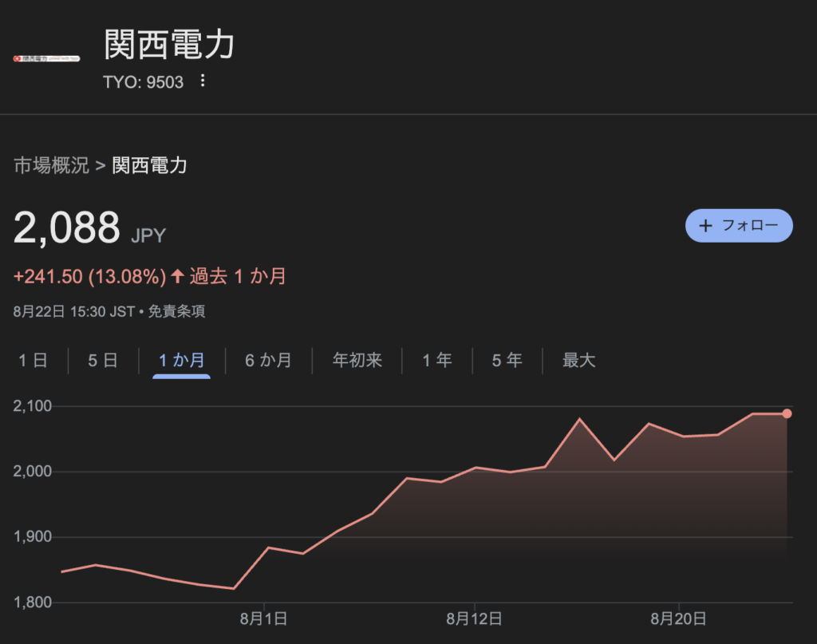
Task: Click the 過去 1 か月 period text
Action: 238,276
